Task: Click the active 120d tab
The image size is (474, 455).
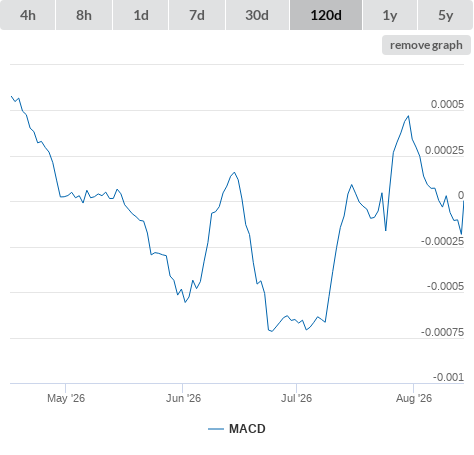Action: tap(326, 15)
